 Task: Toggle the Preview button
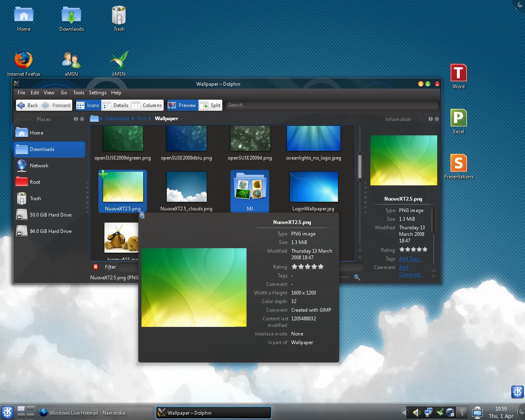click(x=183, y=105)
